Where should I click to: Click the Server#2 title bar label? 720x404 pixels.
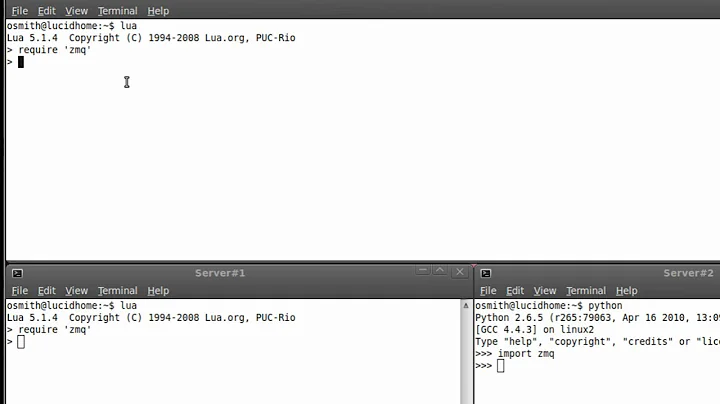pos(688,273)
